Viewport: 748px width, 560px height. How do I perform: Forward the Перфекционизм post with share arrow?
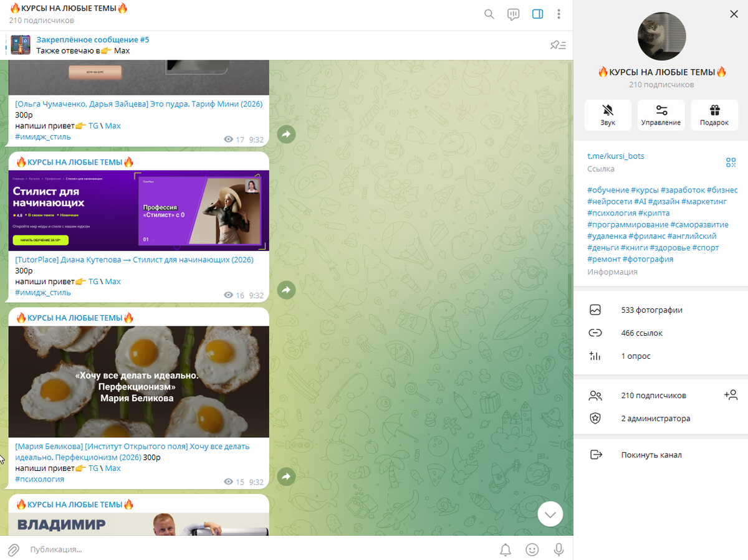(x=286, y=477)
